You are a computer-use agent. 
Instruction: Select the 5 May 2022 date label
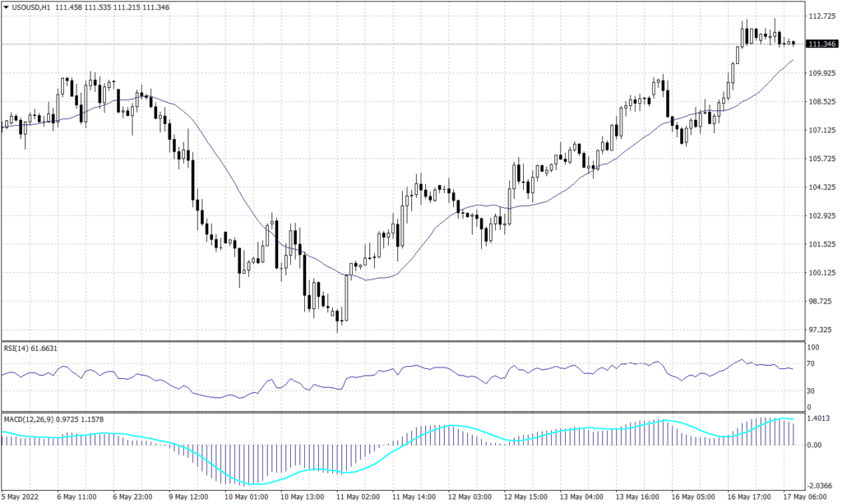point(21,497)
